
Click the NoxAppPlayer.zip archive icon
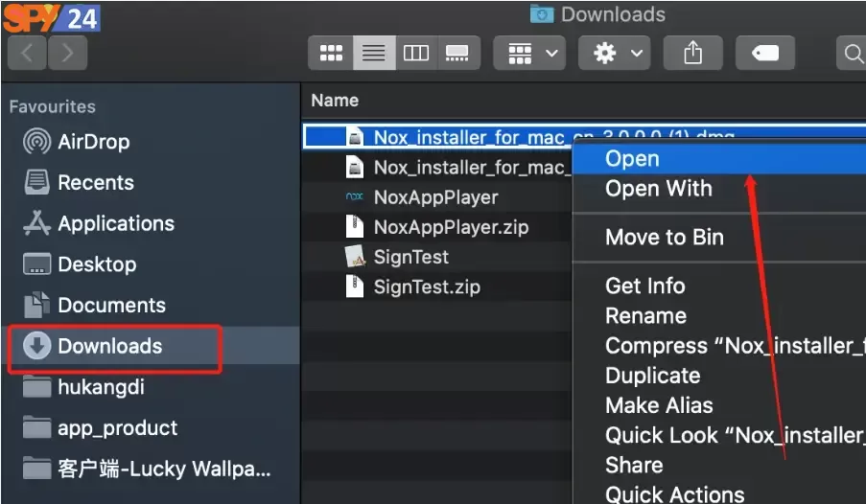(355, 227)
